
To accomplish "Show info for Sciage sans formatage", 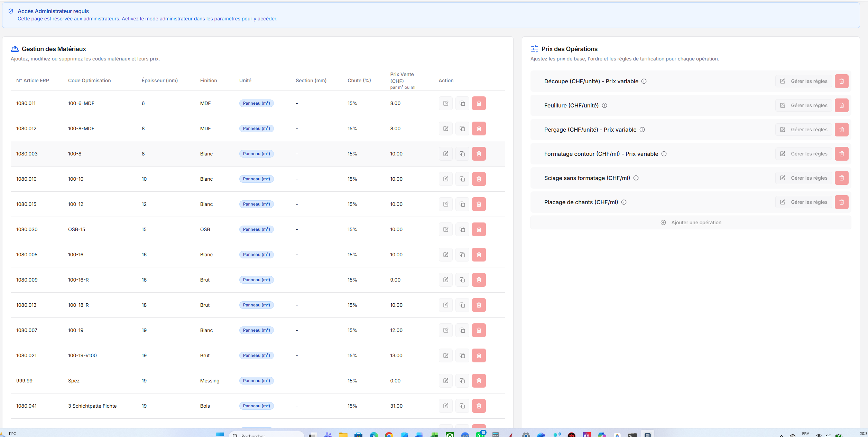I will click(x=636, y=178).
